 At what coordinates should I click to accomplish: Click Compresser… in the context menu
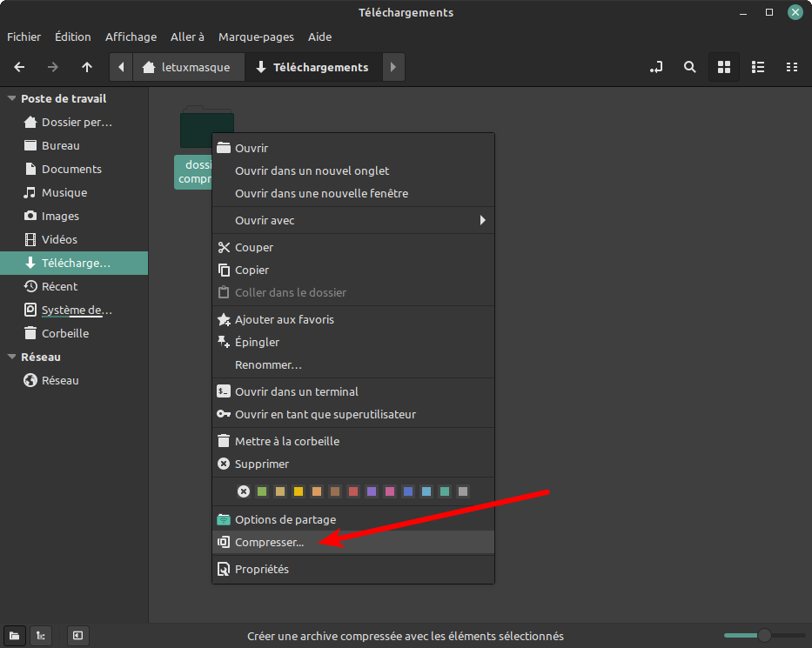pyautogui.click(x=353, y=543)
